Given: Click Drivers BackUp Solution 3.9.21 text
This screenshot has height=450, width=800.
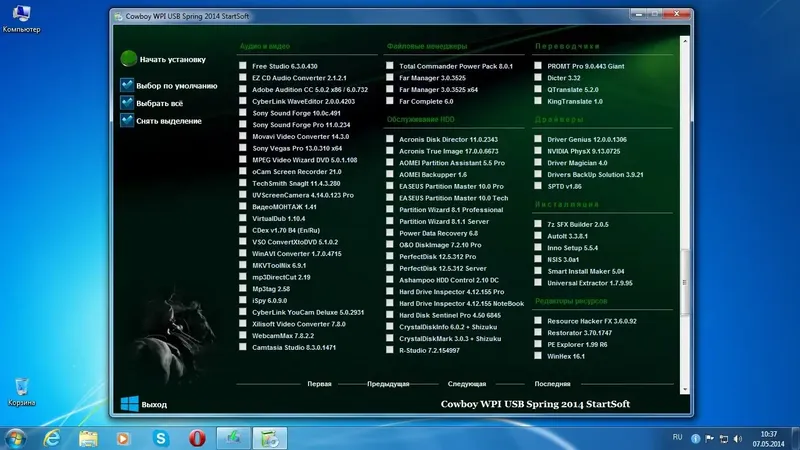Looking at the screenshot, I should click(x=595, y=174).
